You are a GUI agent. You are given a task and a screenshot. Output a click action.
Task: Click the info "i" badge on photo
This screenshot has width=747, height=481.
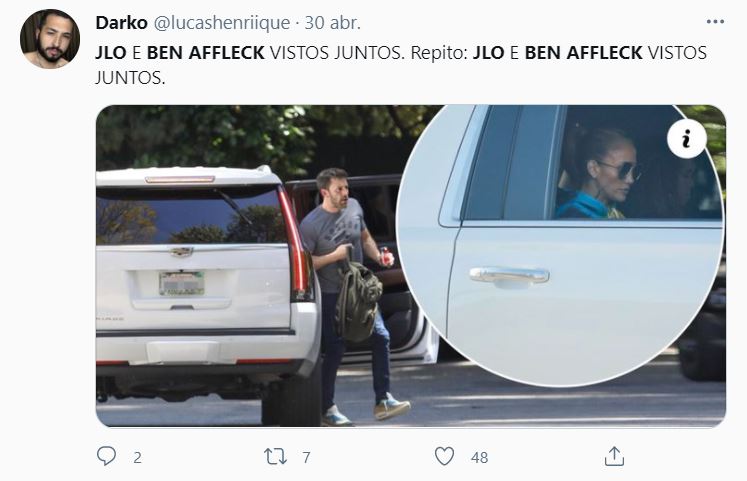[x=686, y=139]
